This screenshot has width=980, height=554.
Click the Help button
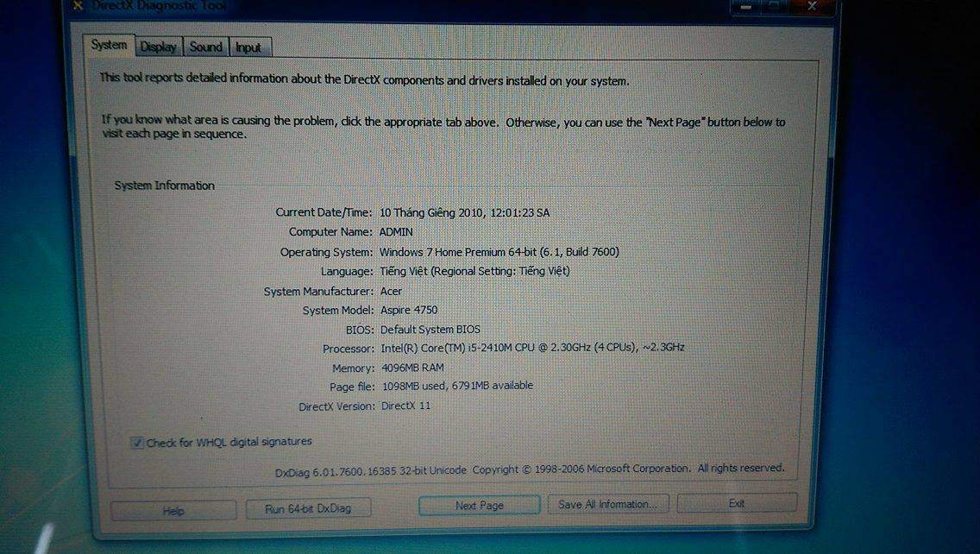click(x=173, y=510)
